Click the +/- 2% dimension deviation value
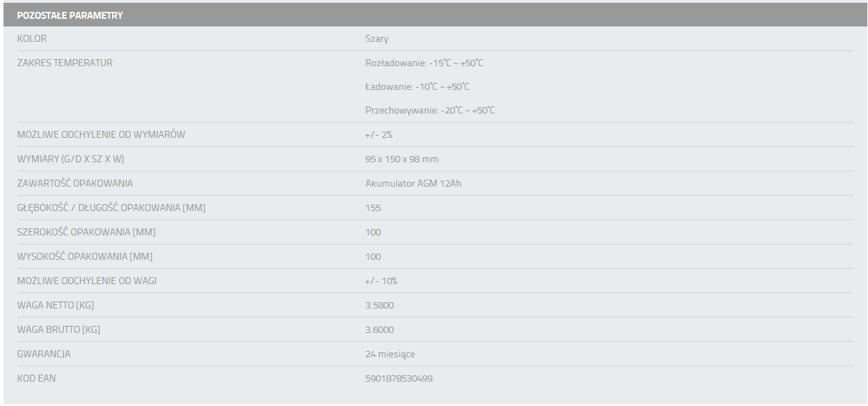 pos(379,135)
